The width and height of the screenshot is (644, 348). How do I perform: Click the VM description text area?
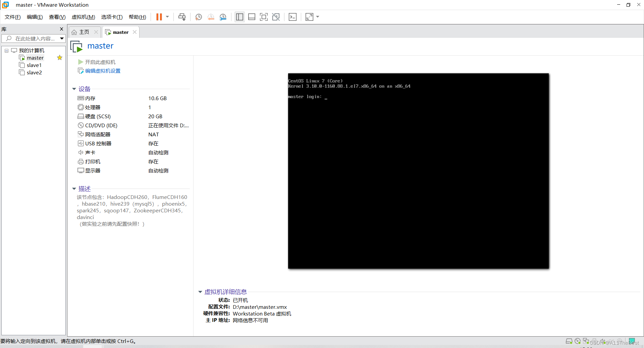tap(132, 210)
